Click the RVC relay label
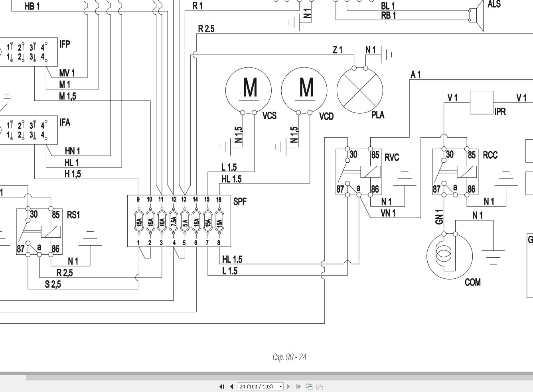Image resolution: width=533 pixels, height=392 pixels. [x=391, y=158]
